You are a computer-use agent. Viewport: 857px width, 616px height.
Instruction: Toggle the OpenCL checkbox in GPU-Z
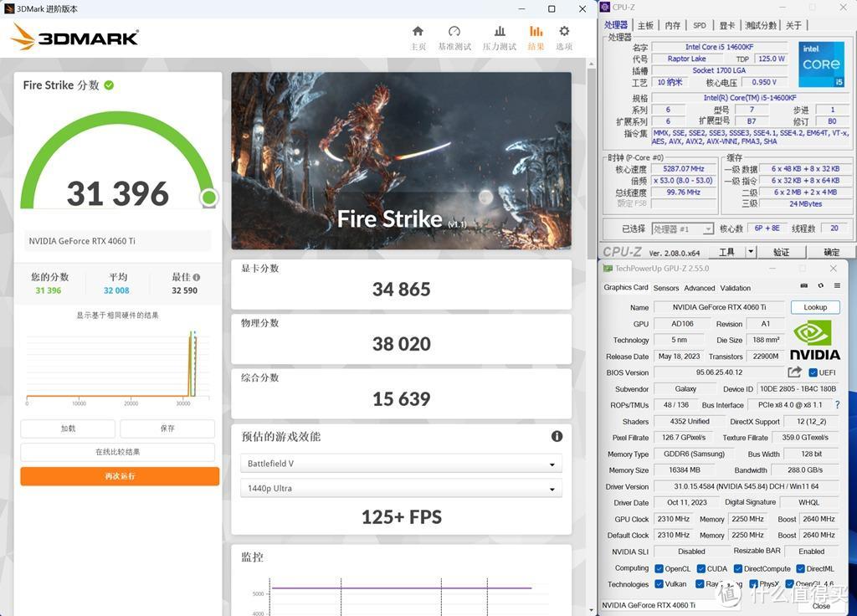[659, 568]
